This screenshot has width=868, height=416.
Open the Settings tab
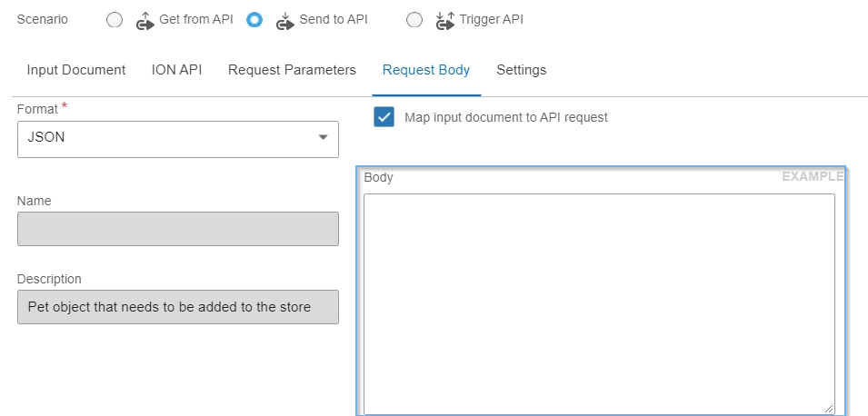coord(522,70)
